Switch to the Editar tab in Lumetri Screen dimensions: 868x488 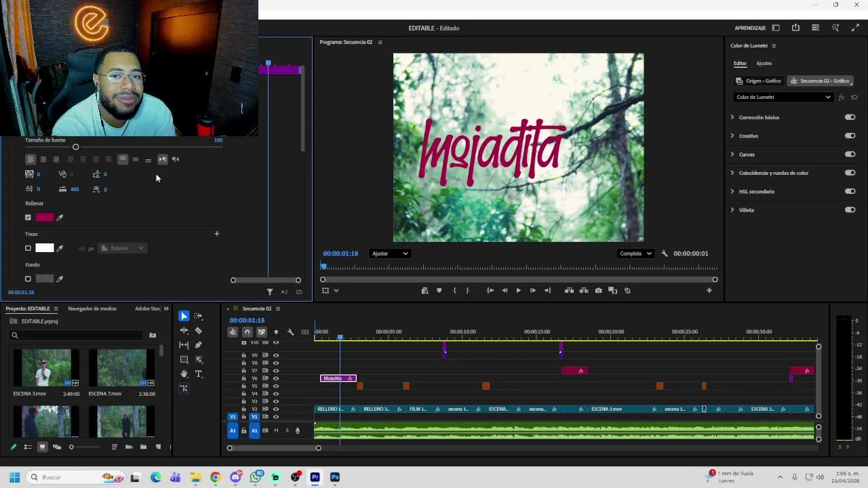tap(740, 64)
